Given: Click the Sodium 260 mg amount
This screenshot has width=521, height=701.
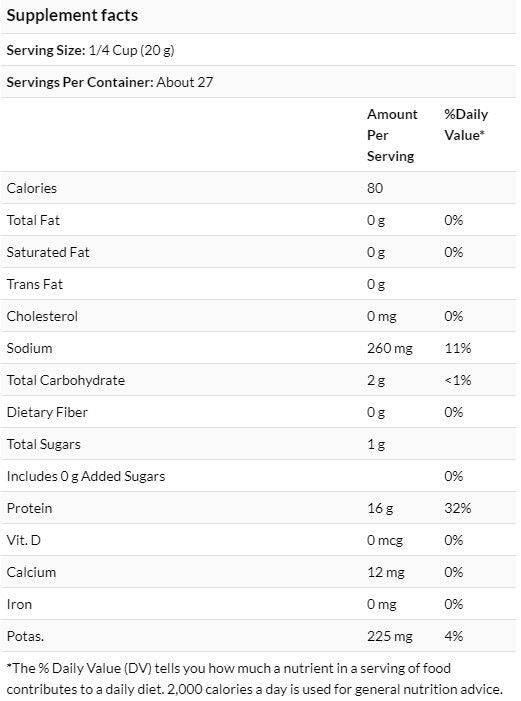Looking at the screenshot, I should tap(390, 348).
